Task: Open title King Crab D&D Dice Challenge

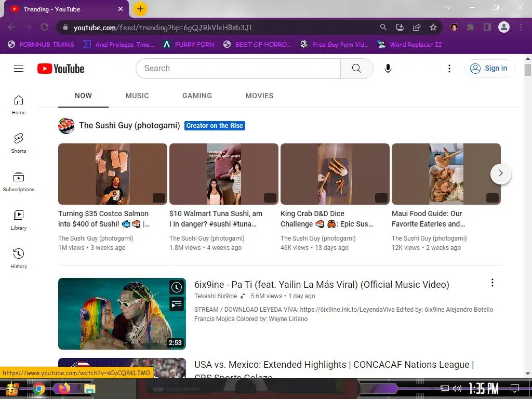Action: click(x=327, y=219)
